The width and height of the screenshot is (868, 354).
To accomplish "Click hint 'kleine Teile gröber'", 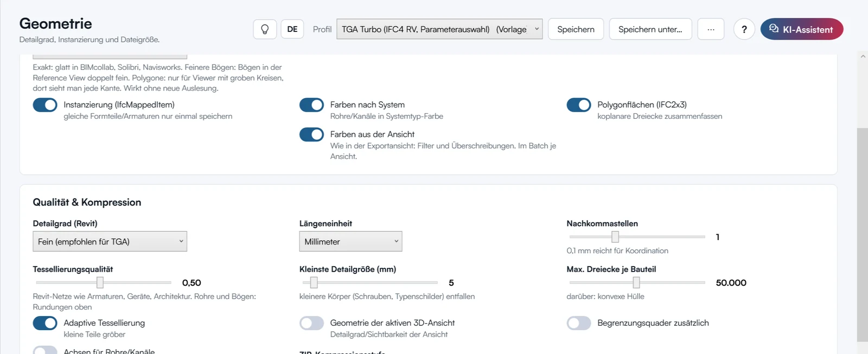I will tap(94, 334).
